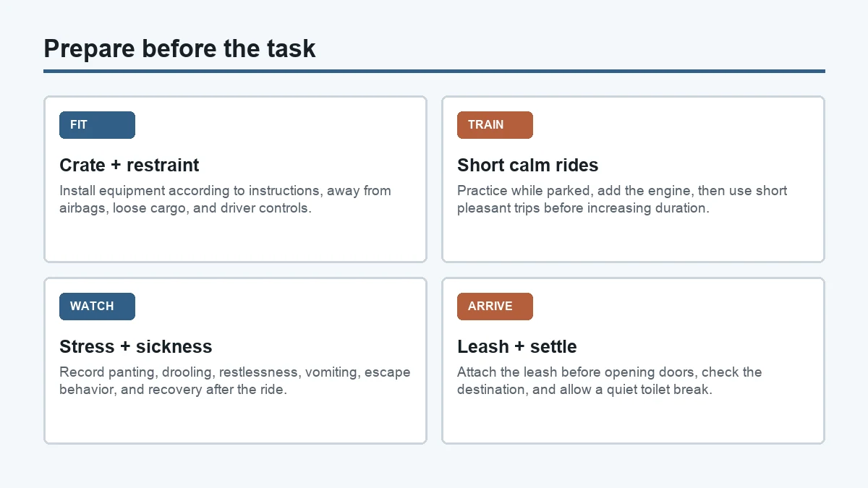Image resolution: width=868 pixels, height=488 pixels.
Task: Click the 'Crate + restraint' heading
Action: coord(129,165)
